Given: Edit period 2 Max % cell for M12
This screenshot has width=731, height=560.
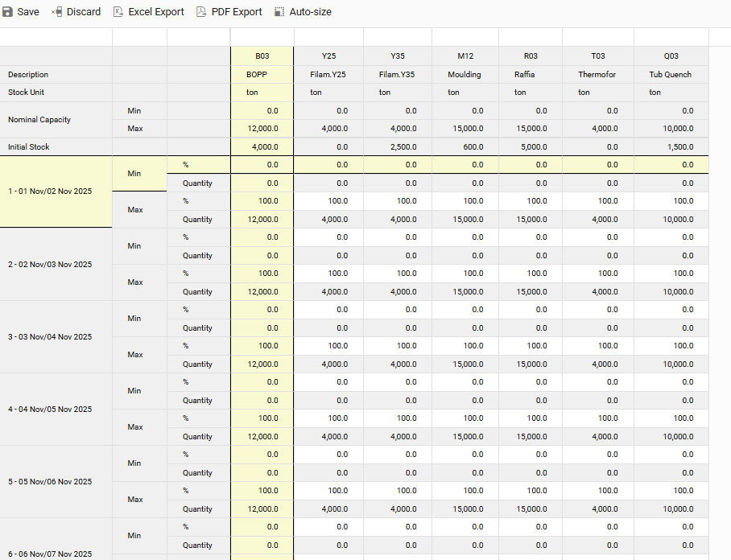Looking at the screenshot, I should tap(465, 274).
